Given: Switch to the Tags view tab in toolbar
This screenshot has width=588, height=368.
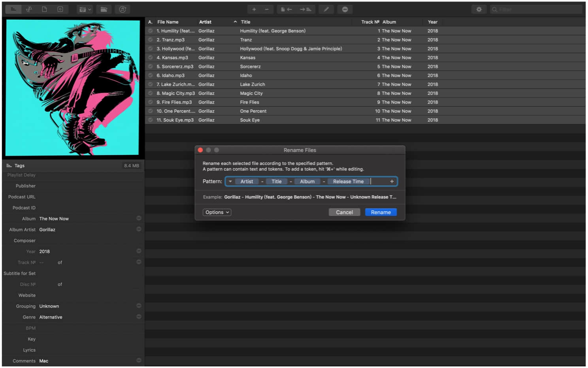Looking at the screenshot, I should coord(13,9).
